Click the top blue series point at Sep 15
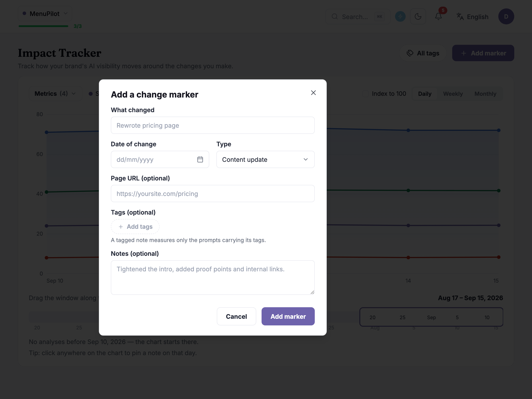The width and height of the screenshot is (532, 399). pos(499,130)
